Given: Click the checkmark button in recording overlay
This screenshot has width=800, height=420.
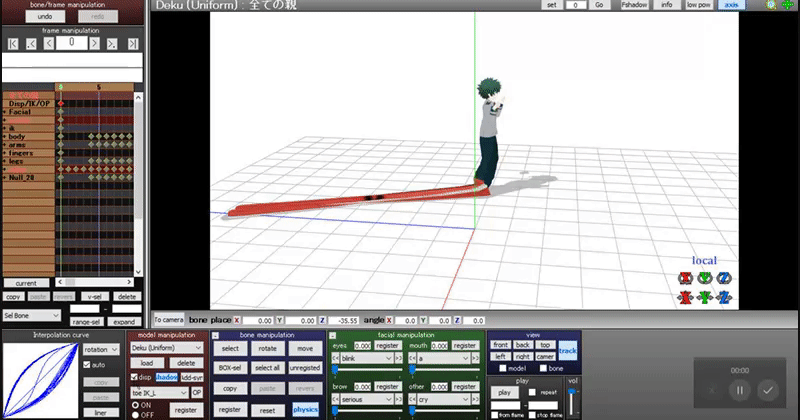Looking at the screenshot, I should (x=768, y=390).
